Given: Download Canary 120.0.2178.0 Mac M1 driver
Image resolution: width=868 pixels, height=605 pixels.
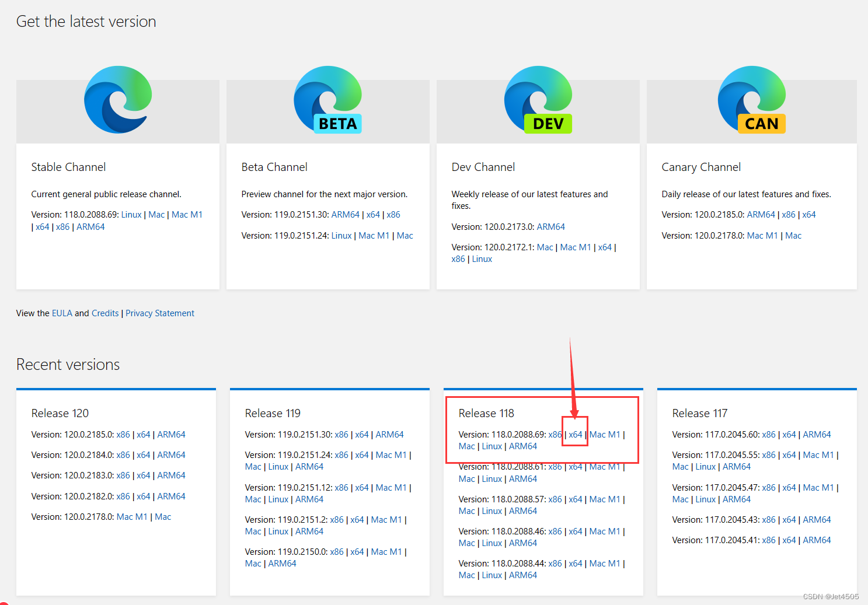Looking at the screenshot, I should click(x=762, y=236).
